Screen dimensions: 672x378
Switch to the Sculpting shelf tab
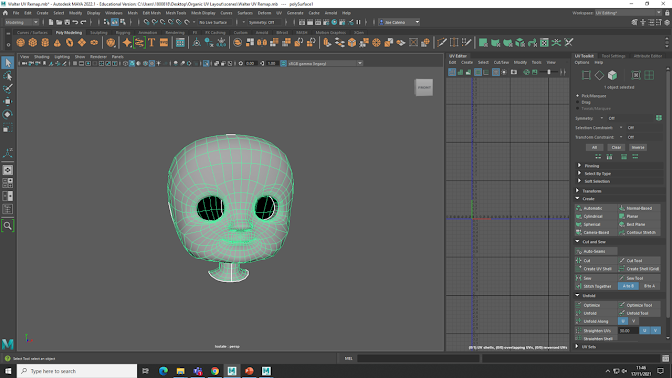coord(99,33)
